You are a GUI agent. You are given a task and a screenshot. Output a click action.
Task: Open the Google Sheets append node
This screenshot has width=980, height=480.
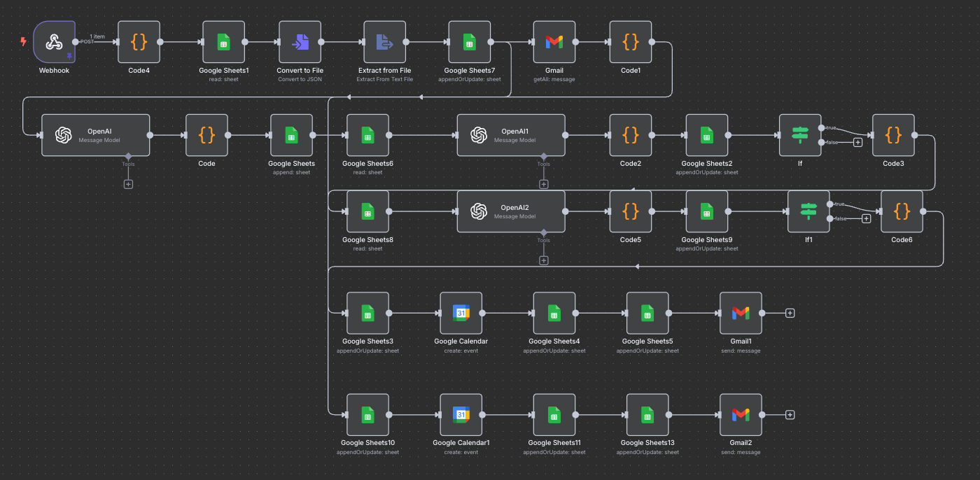tap(291, 135)
